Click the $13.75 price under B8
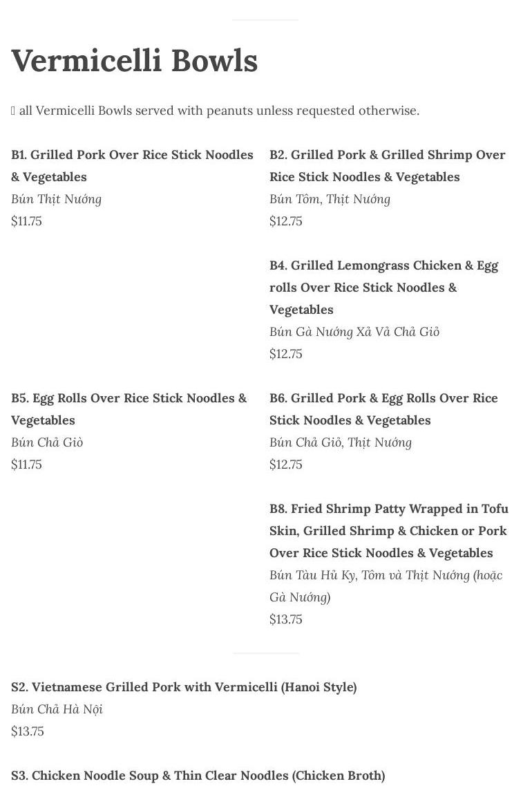This screenshot has height=786, width=532. pos(286,619)
